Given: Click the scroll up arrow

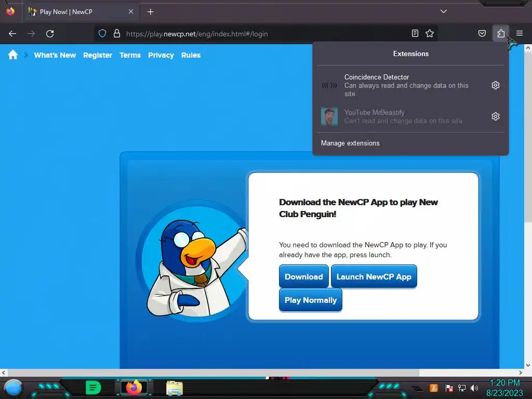Looking at the screenshot, I should [528, 48].
